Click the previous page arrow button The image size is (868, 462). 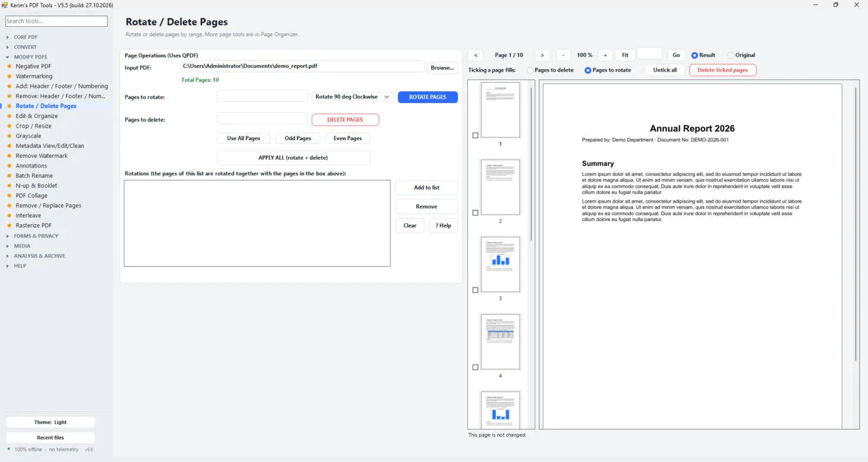click(475, 55)
